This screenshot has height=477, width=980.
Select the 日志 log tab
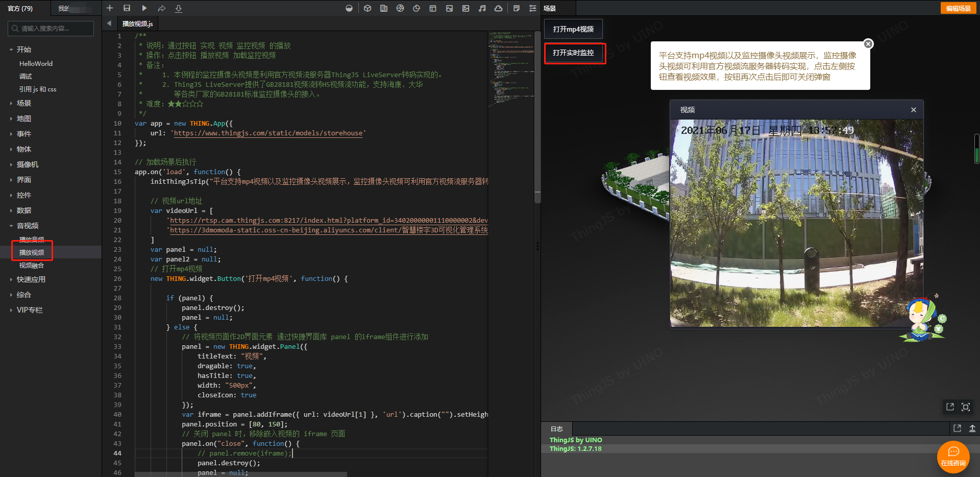(x=557, y=429)
